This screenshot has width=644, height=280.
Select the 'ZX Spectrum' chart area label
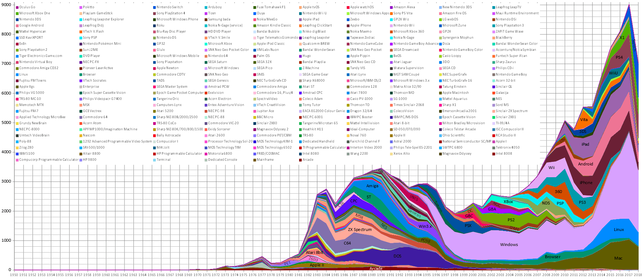point(360,230)
